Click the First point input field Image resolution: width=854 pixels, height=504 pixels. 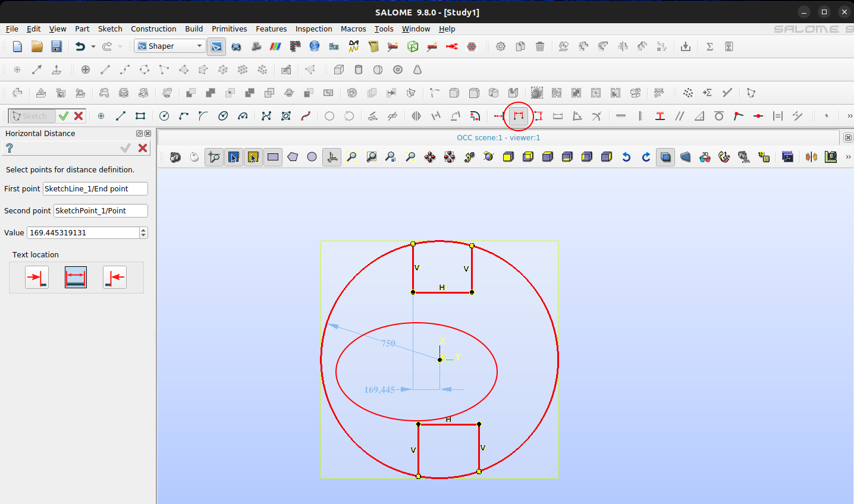coord(95,189)
